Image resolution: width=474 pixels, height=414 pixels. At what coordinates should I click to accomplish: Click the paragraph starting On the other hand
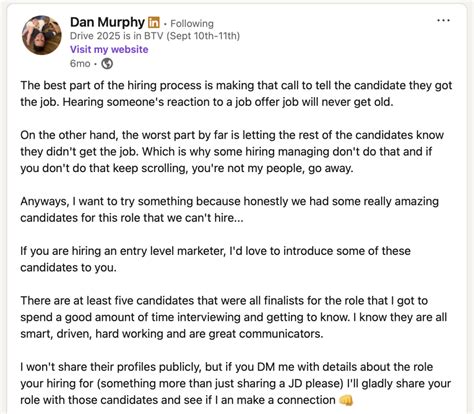point(232,151)
